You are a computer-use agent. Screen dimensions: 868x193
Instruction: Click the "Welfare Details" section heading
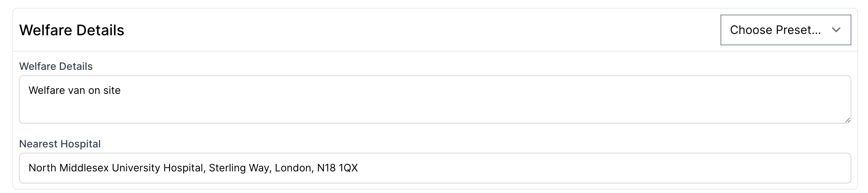pos(71,30)
